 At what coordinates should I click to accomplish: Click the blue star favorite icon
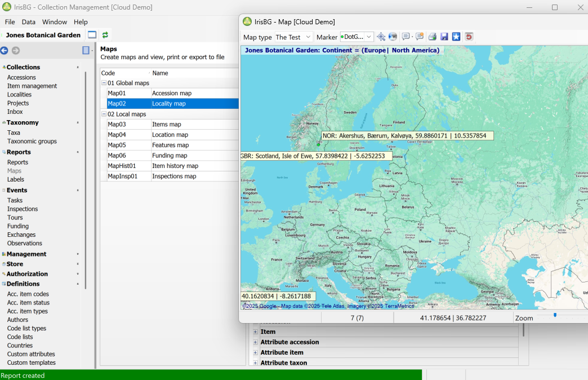coord(456,37)
